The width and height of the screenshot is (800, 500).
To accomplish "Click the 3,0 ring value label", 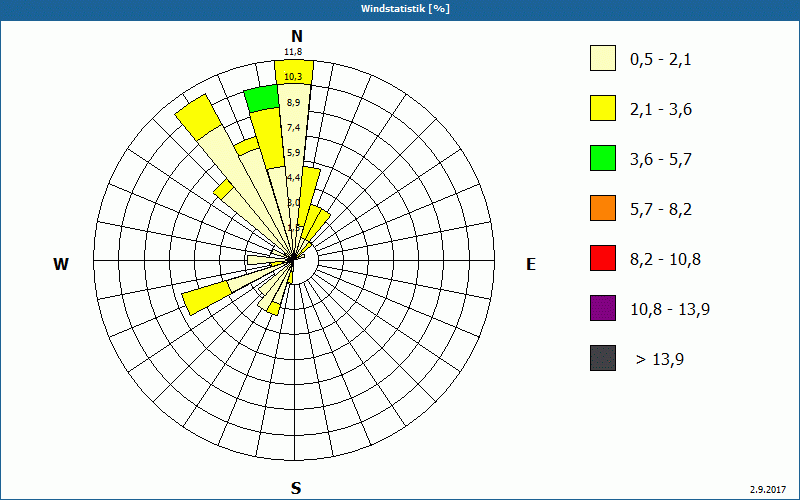I will 293,203.
